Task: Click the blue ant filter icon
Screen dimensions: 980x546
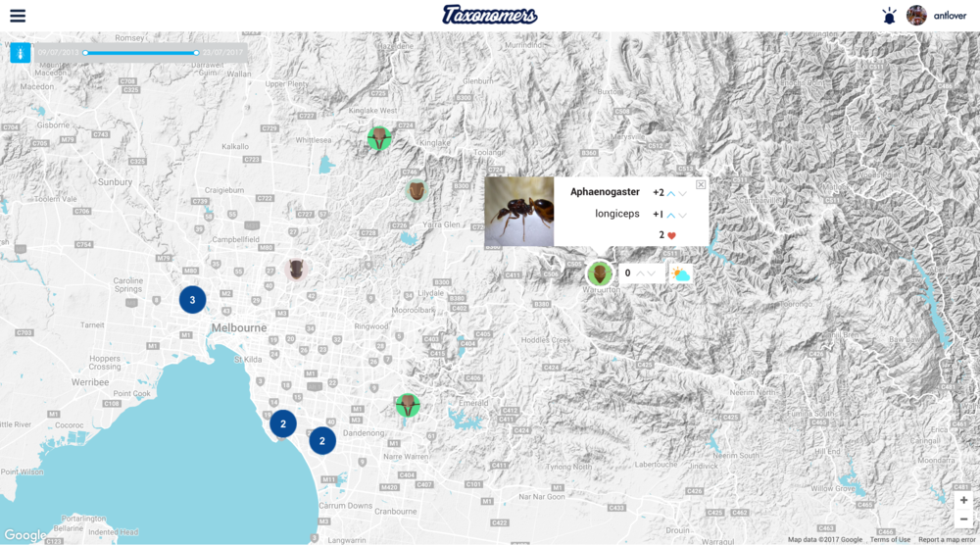Action: coord(21,53)
